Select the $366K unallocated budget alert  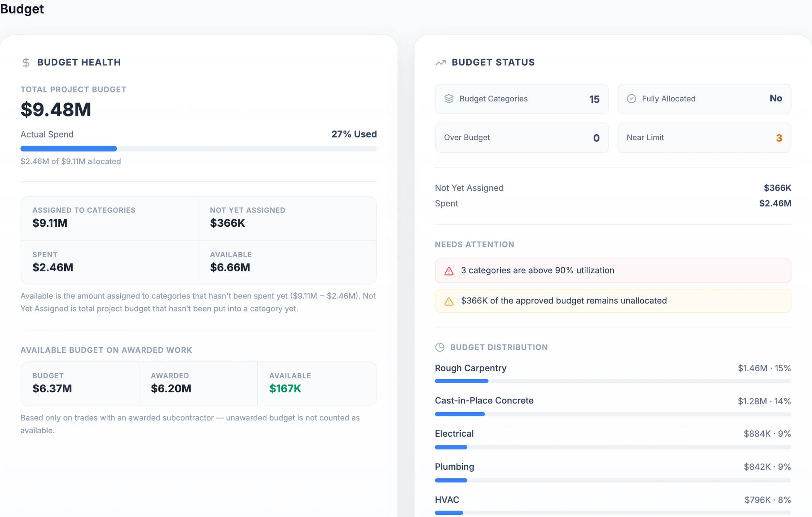(x=613, y=301)
